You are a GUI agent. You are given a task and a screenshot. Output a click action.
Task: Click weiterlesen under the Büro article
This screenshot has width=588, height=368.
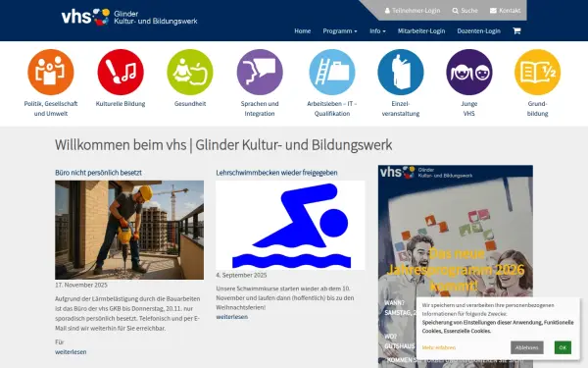pyautogui.click(x=71, y=352)
